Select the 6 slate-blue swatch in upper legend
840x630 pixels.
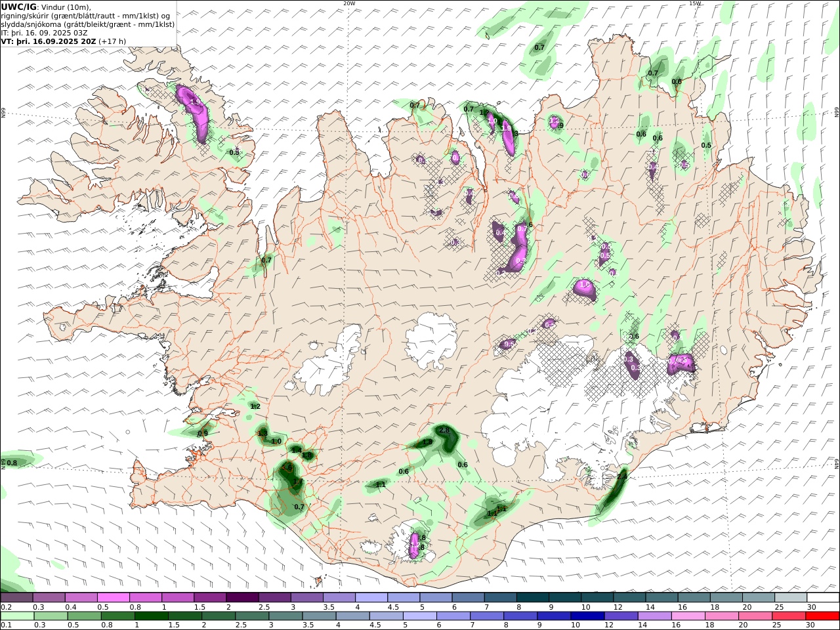468,598
